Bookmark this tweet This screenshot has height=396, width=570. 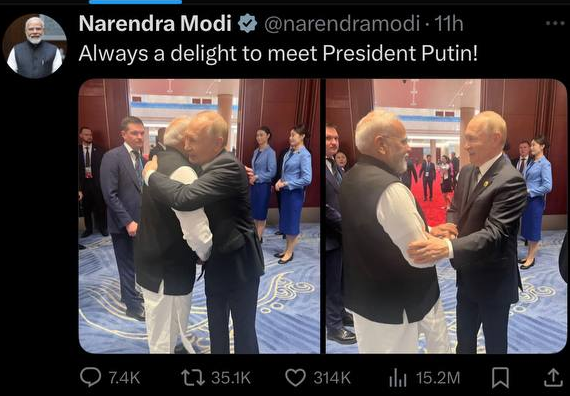click(500, 378)
